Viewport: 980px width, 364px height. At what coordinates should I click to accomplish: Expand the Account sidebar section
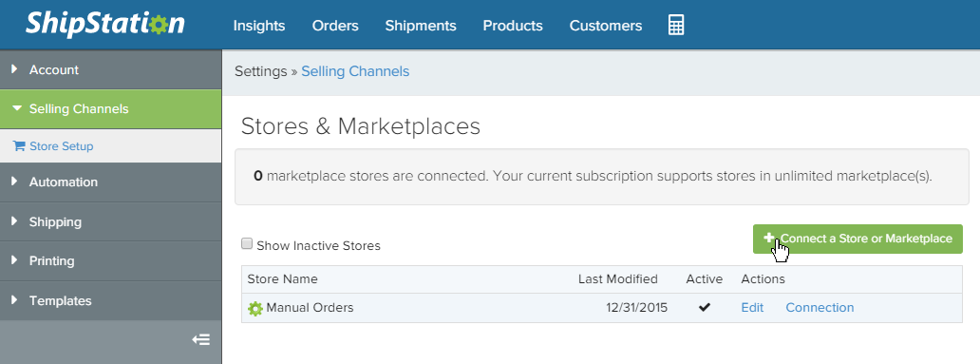110,69
